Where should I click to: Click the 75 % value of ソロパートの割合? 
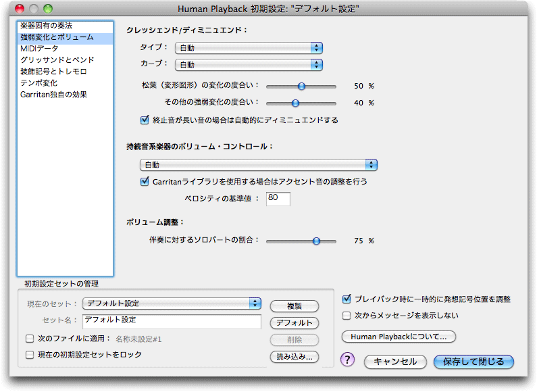point(363,241)
